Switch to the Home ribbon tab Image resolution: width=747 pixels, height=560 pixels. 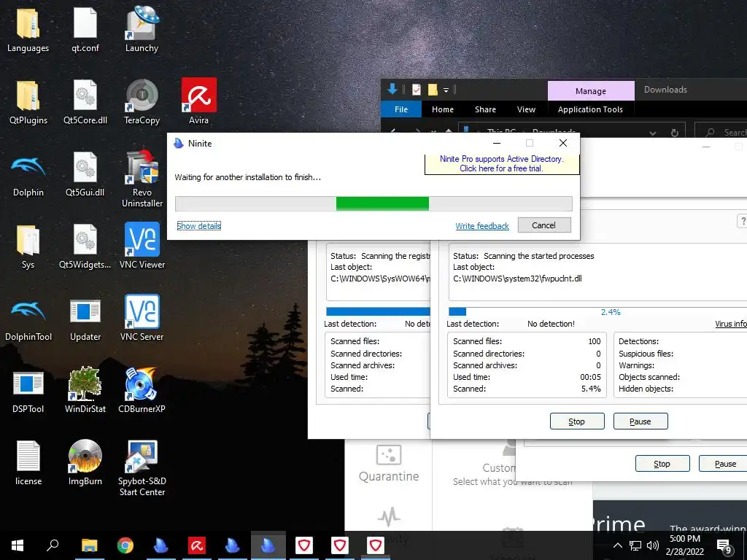[443, 109]
